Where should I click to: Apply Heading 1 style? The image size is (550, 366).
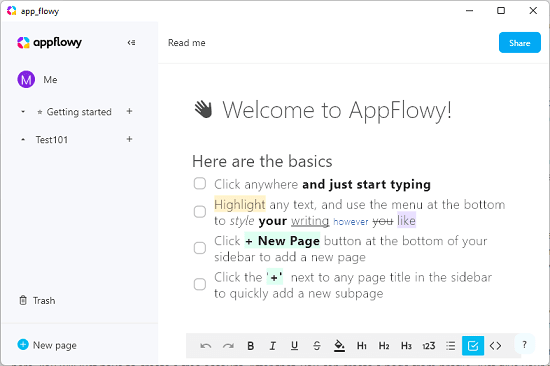[362, 346]
